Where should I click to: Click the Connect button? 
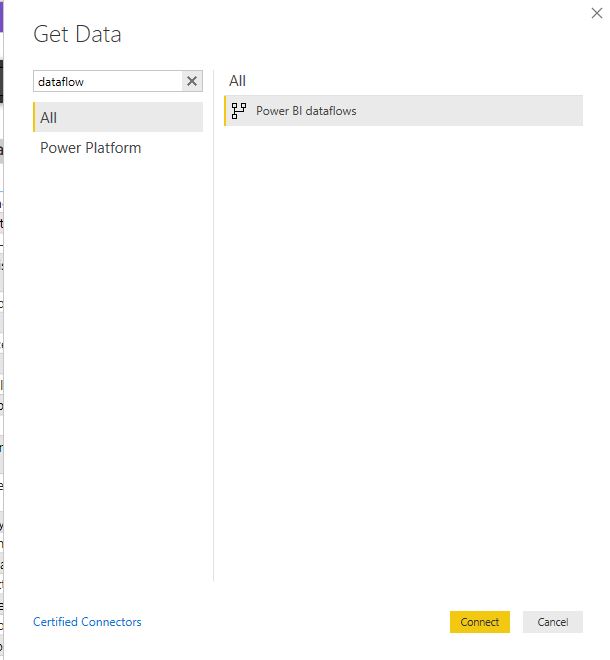[x=479, y=622]
